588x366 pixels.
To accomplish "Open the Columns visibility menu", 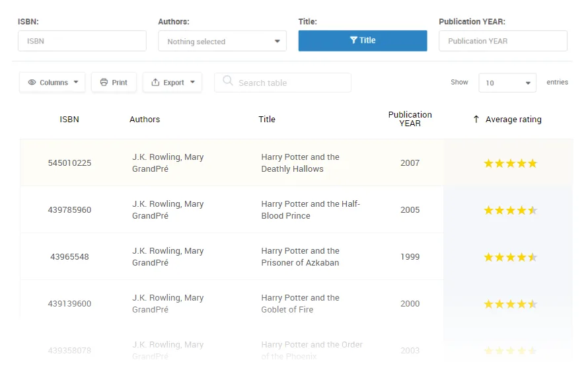I will pos(53,83).
